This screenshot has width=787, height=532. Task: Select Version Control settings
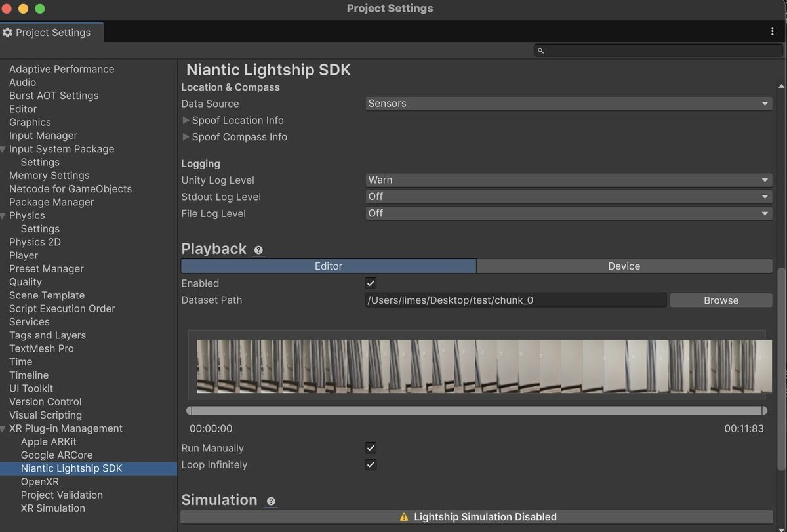coord(45,402)
